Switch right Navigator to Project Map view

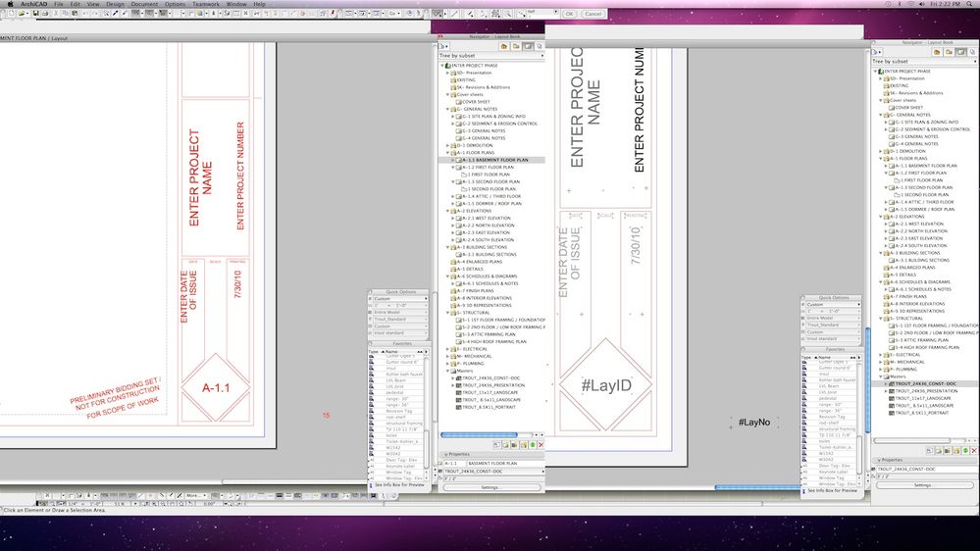pyautogui.click(x=937, y=53)
